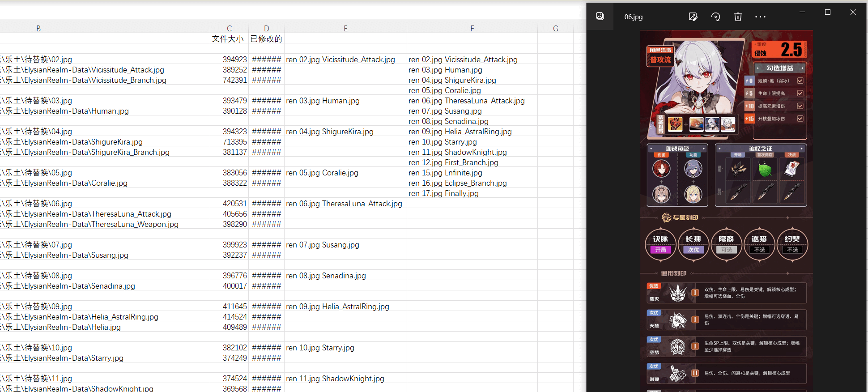Select file size cell 420531
Viewport: 868px width, 392px height.
tap(229, 203)
